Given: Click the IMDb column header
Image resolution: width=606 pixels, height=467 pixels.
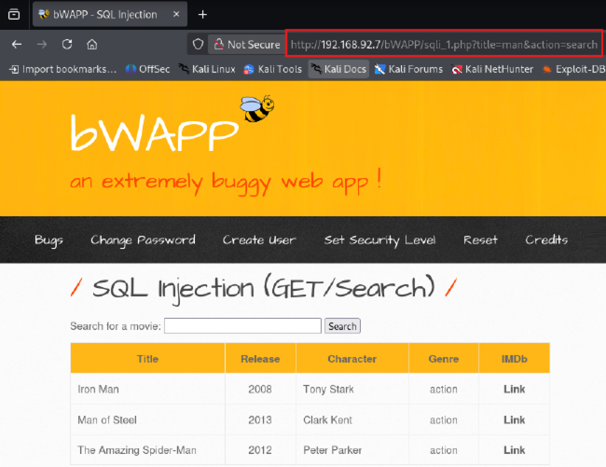Looking at the screenshot, I should coord(514,359).
